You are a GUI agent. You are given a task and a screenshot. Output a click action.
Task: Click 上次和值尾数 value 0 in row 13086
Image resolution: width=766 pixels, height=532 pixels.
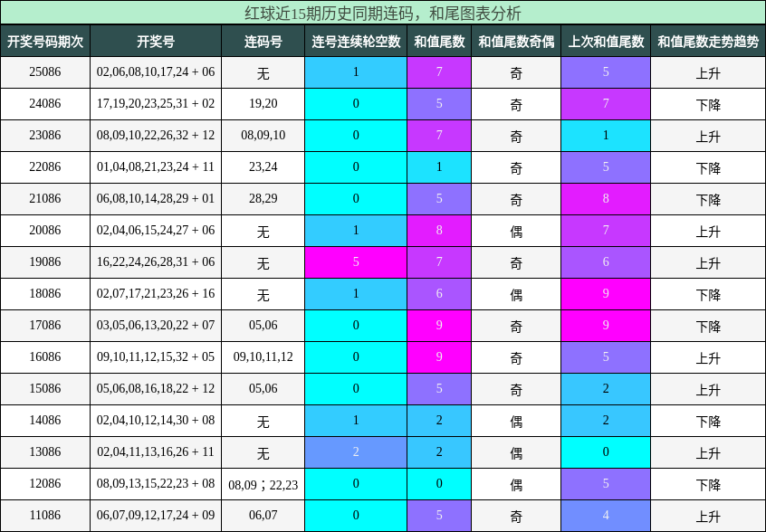(605, 452)
